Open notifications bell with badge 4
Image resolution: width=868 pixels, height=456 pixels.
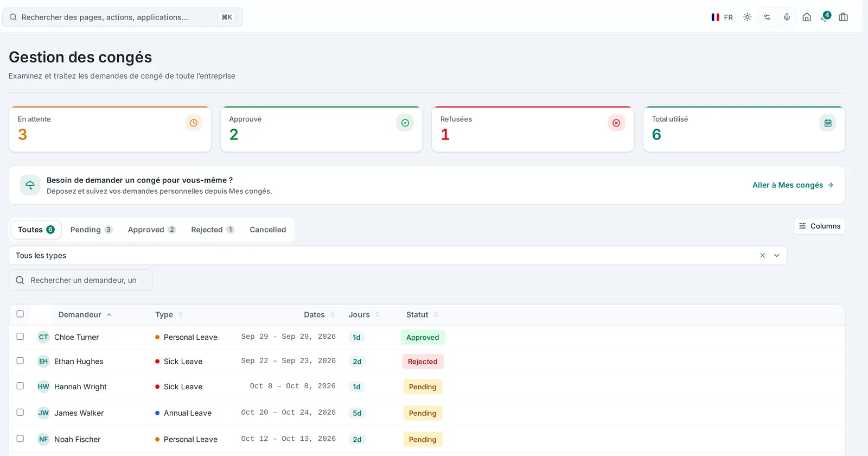825,17
